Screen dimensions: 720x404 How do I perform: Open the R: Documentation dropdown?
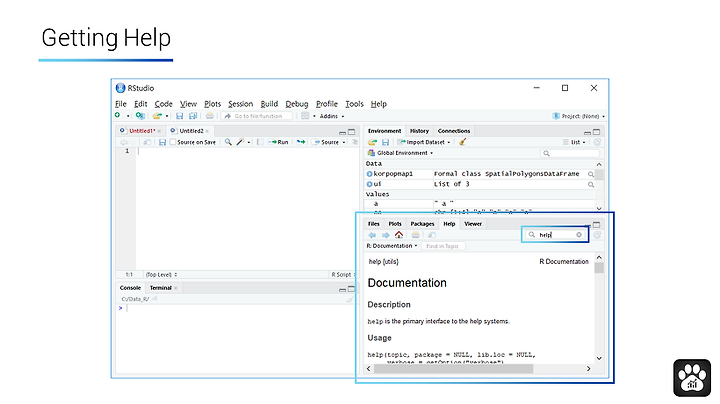[392, 246]
